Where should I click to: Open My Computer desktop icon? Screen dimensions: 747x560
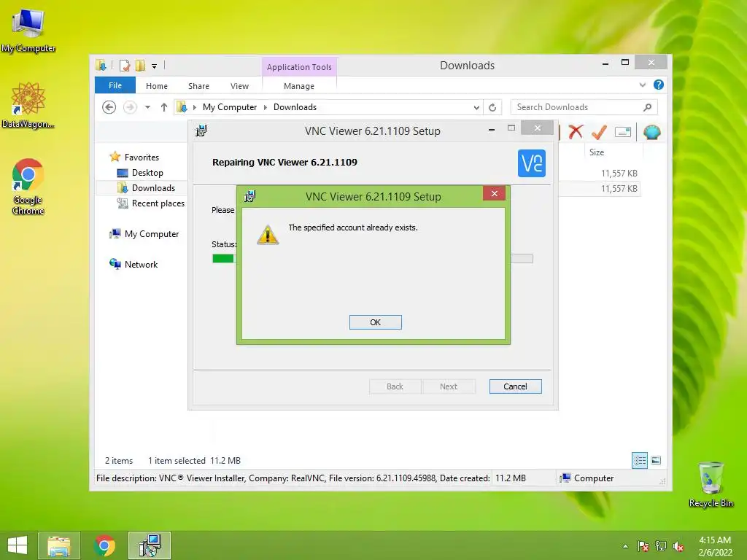point(28,30)
